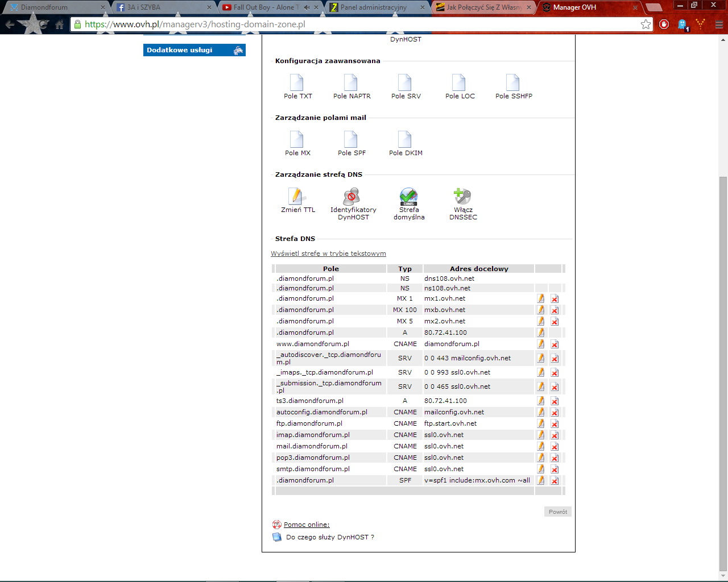This screenshot has height=582, width=728.
Task: Delete the _autodiscover SRV record
Action: [555, 359]
